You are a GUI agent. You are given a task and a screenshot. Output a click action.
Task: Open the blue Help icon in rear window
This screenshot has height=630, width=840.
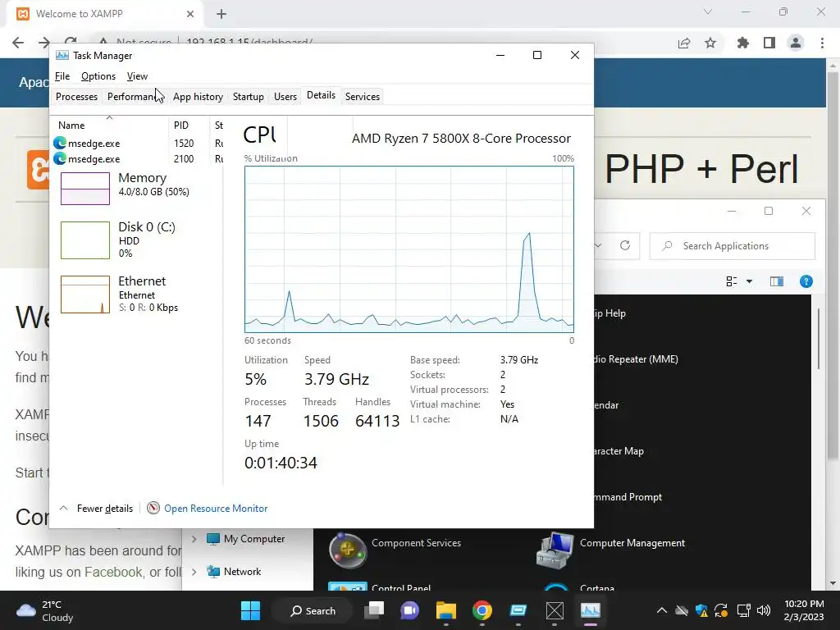(x=806, y=282)
